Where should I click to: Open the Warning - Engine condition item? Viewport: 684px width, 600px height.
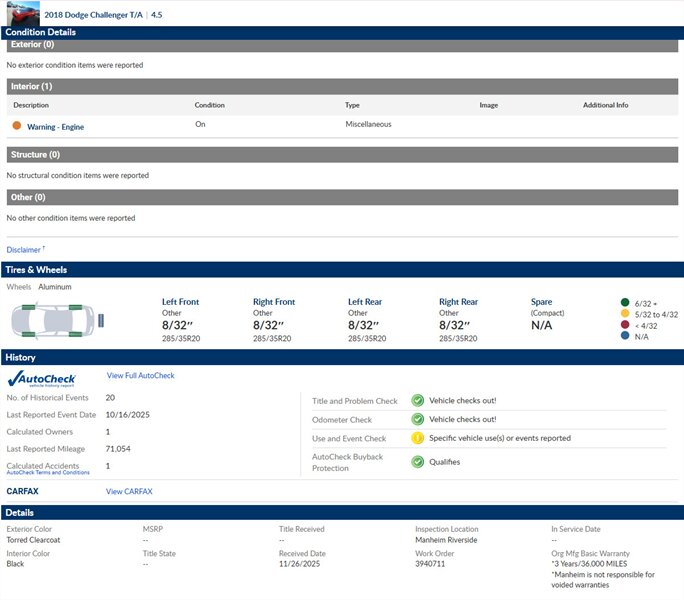point(55,127)
